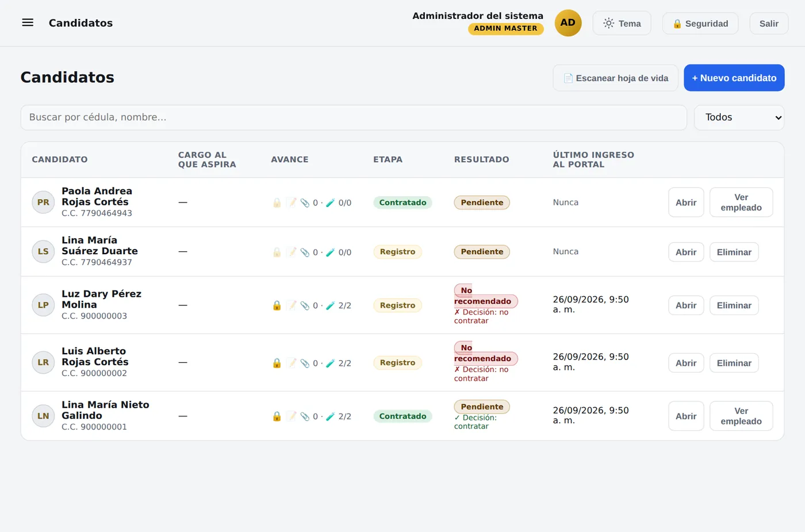
Task: Open Lina María Suárez Duarte's record
Action: [686, 252]
